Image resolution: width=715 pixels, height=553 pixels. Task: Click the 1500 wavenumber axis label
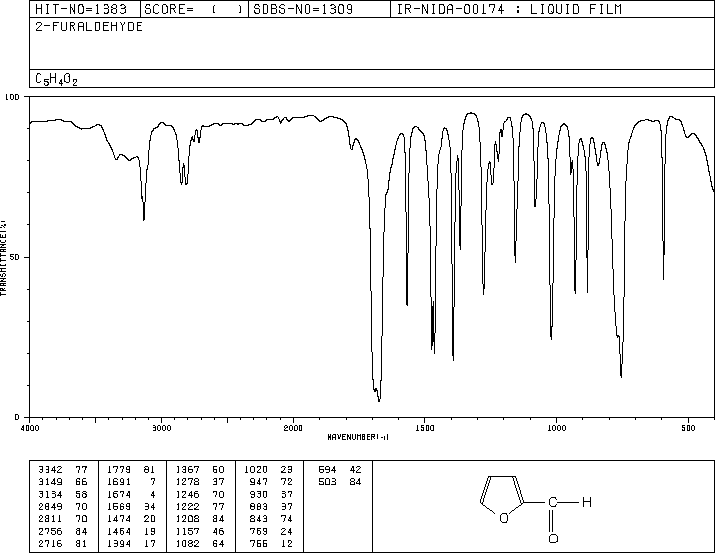click(x=425, y=428)
